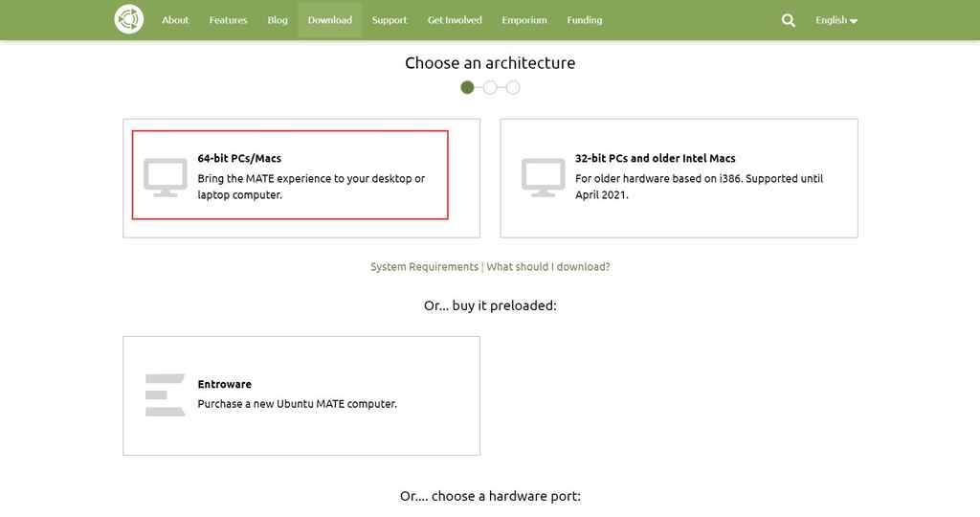Open the Features menu item
Image resolution: width=980 pixels, height=517 pixels.
pyautogui.click(x=228, y=20)
